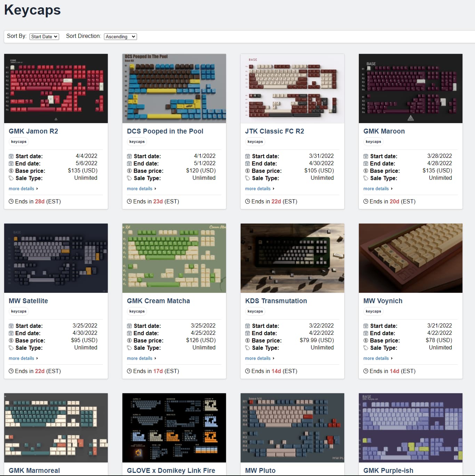475x476 pixels.
Task: Click keycaps tag on MW Voynich
Action: click(373, 311)
